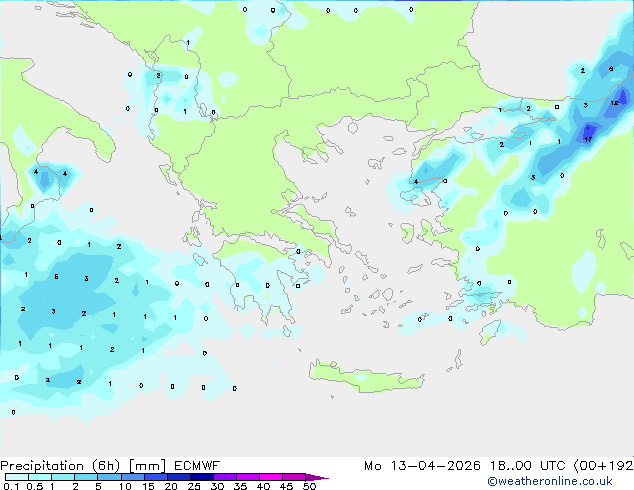This screenshot has height=490, width=634.
Task: Click the 45 to 50 mm legend swatch
Action: [294, 477]
